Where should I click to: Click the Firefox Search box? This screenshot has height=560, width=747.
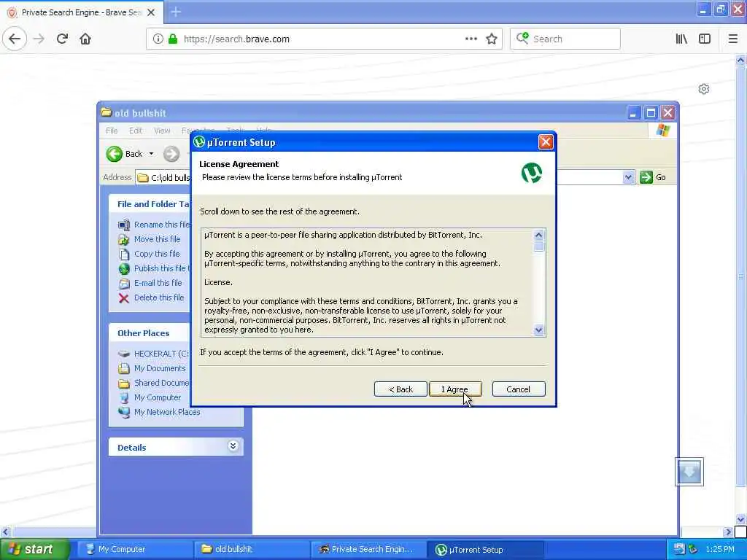click(x=565, y=39)
